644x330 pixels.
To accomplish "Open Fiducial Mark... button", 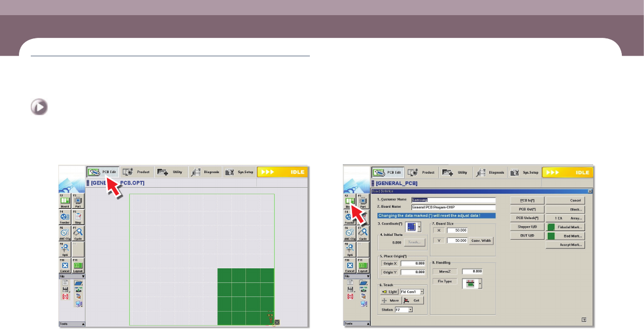I will pos(565,227).
